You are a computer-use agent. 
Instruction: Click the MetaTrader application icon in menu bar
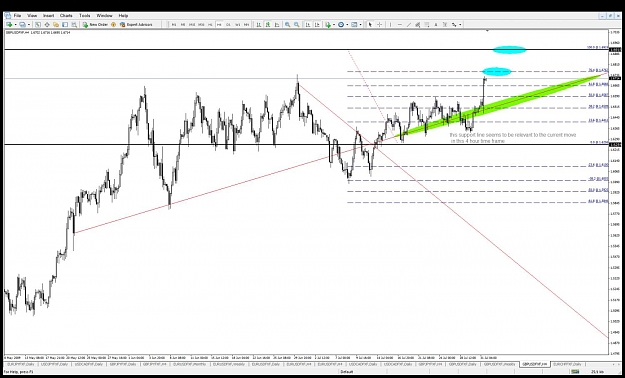pos(8,16)
